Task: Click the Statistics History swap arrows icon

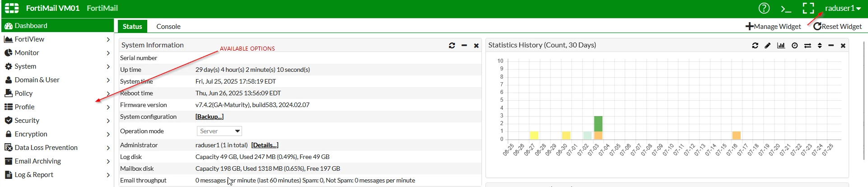Action: [x=807, y=46]
